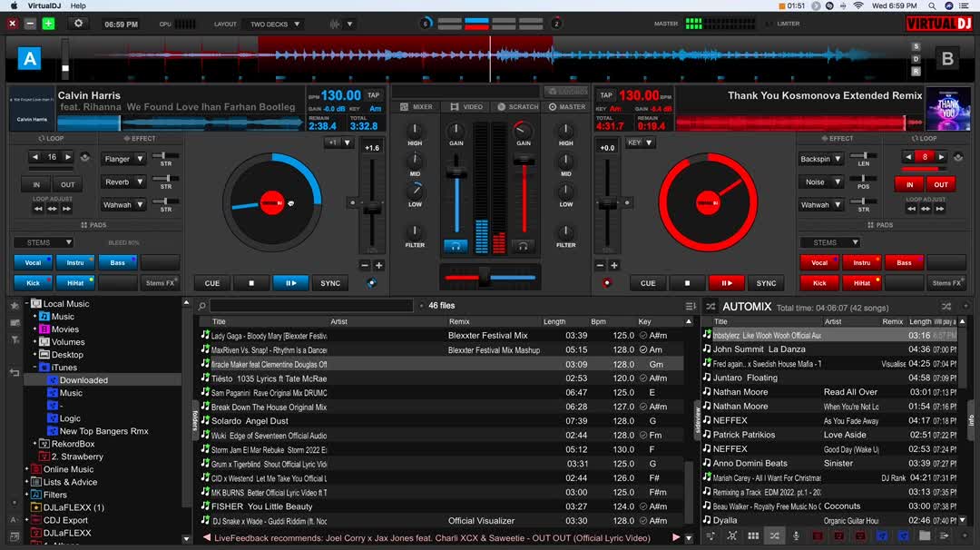
Task: Toggle deck A Kick stem pad
Action: pos(33,283)
